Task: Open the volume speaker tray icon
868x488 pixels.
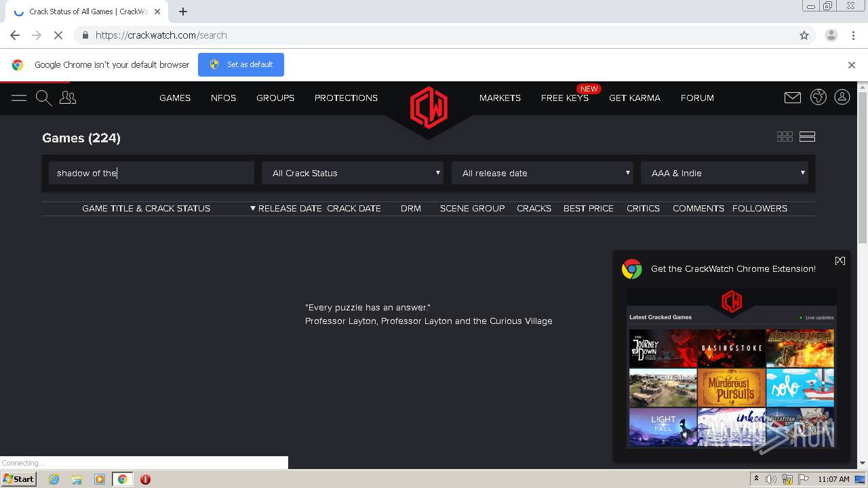Action: click(x=770, y=479)
